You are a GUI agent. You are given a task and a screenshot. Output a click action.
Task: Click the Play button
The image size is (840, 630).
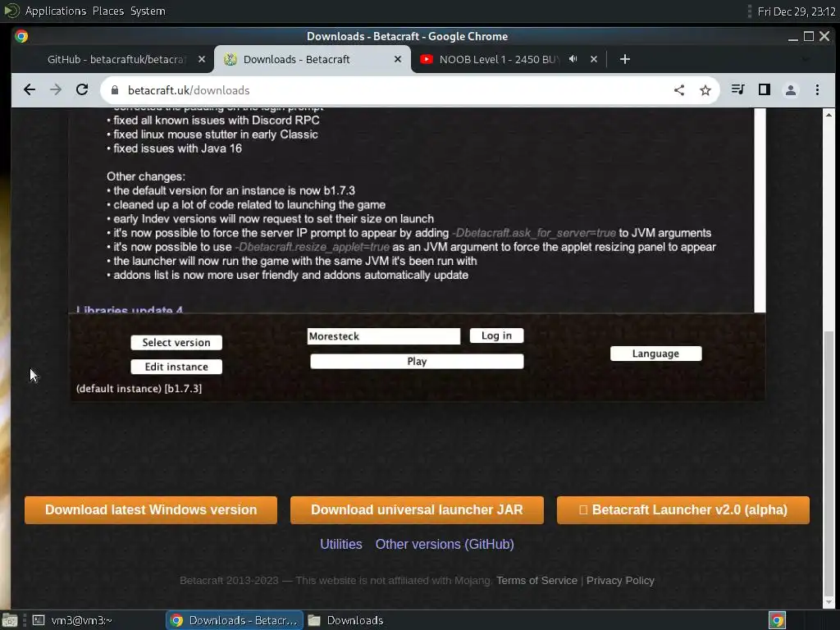click(x=417, y=361)
